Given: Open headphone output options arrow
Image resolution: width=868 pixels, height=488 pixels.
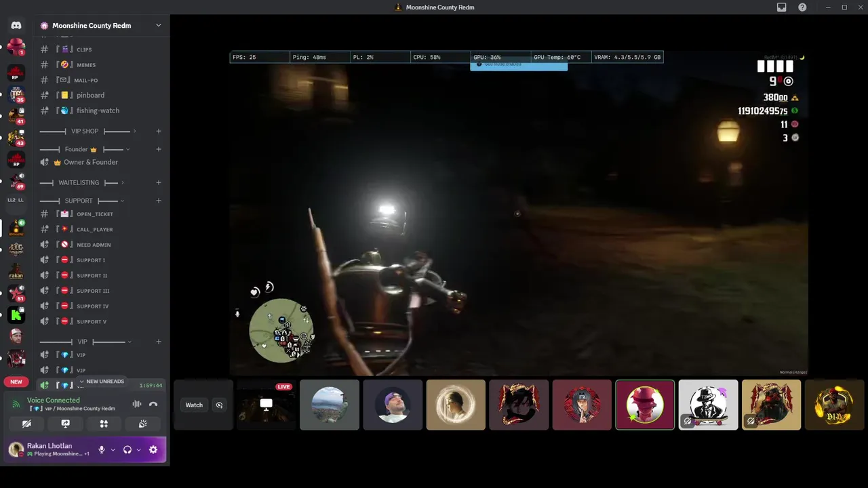Looking at the screenshot, I should click(x=138, y=449).
